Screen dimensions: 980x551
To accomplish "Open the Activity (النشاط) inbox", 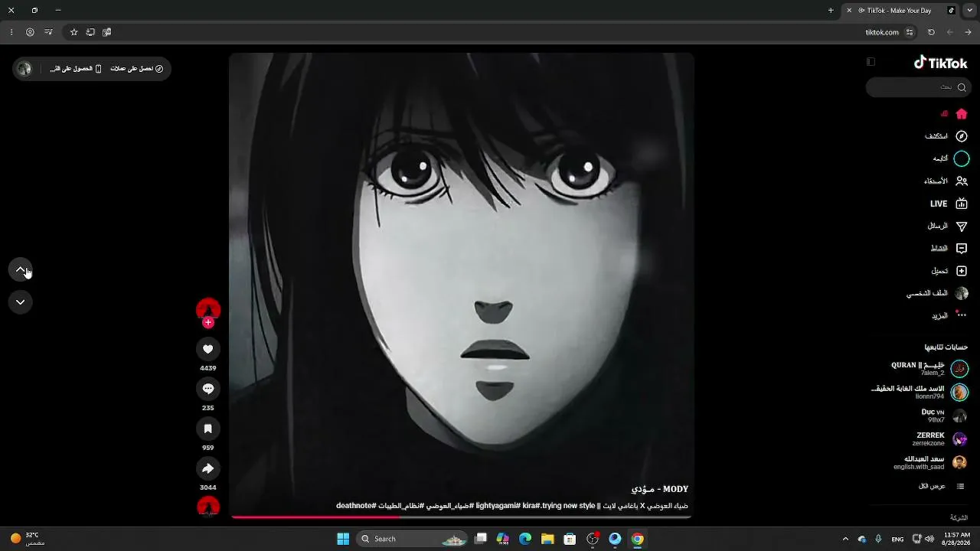I will point(949,249).
